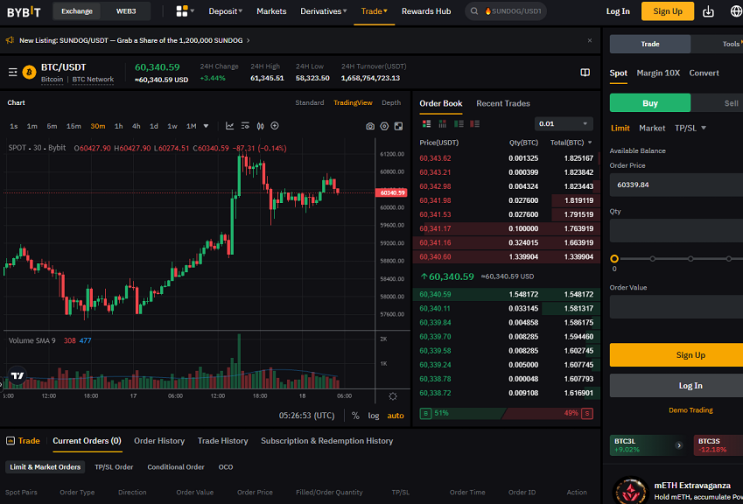
Task: Change candlestick chart type icon
Action: point(260,126)
